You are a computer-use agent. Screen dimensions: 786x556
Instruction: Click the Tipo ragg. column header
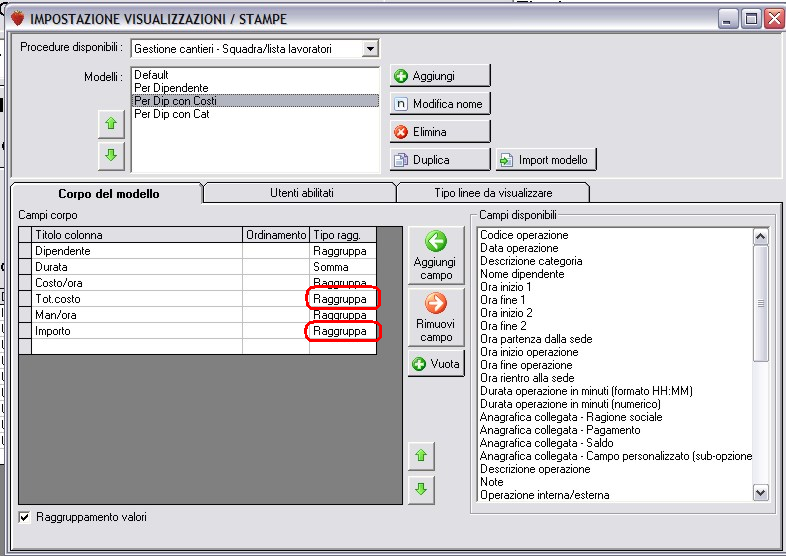343,235
